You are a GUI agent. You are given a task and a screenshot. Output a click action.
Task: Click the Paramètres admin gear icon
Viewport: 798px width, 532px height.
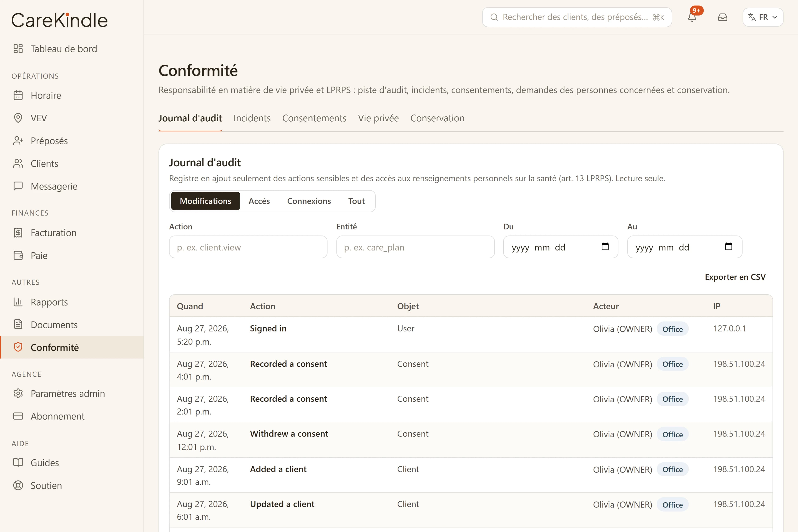click(18, 394)
